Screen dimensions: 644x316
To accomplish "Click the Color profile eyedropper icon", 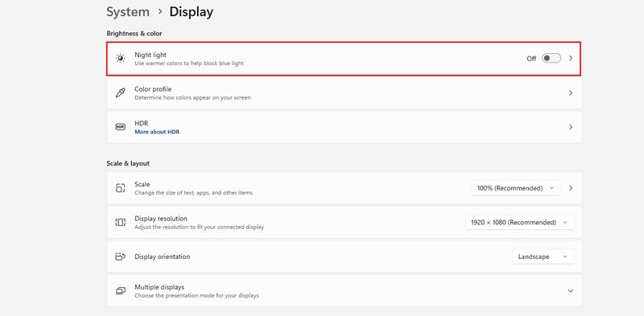I will click(120, 92).
